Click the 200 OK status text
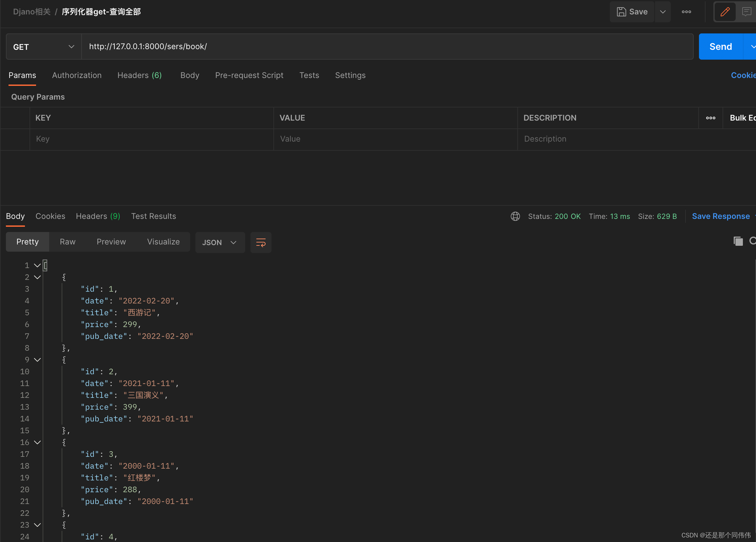The image size is (756, 542). [x=567, y=217]
